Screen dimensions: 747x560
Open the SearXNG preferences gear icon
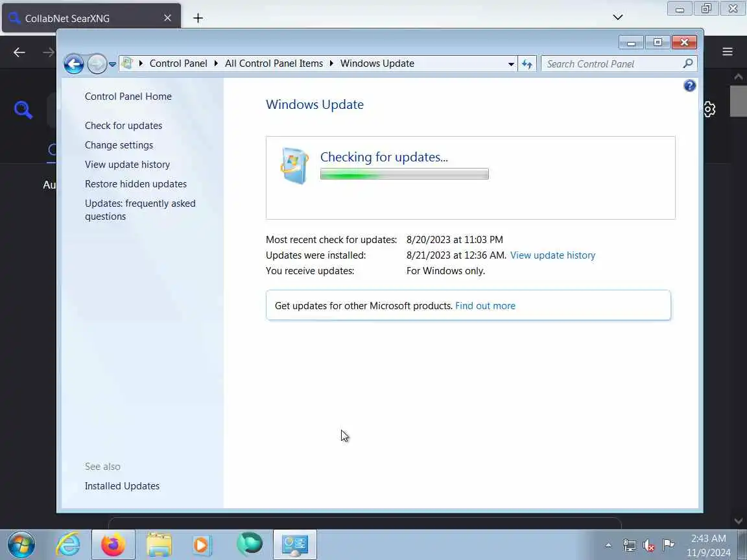pyautogui.click(x=709, y=109)
